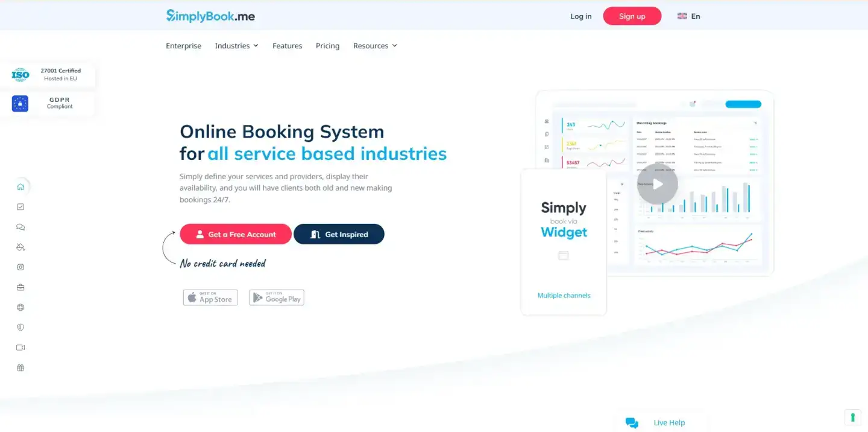The width and height of the screenshot is (868, 432).
Task: Click the video camera sidebar icon
Action: (x=20, y=348)
